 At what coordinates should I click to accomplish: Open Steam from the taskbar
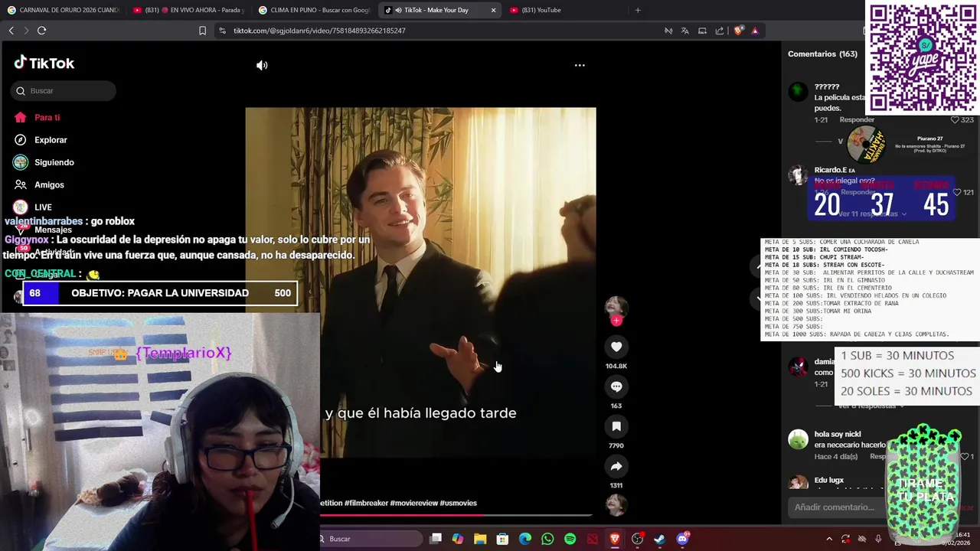659,539
